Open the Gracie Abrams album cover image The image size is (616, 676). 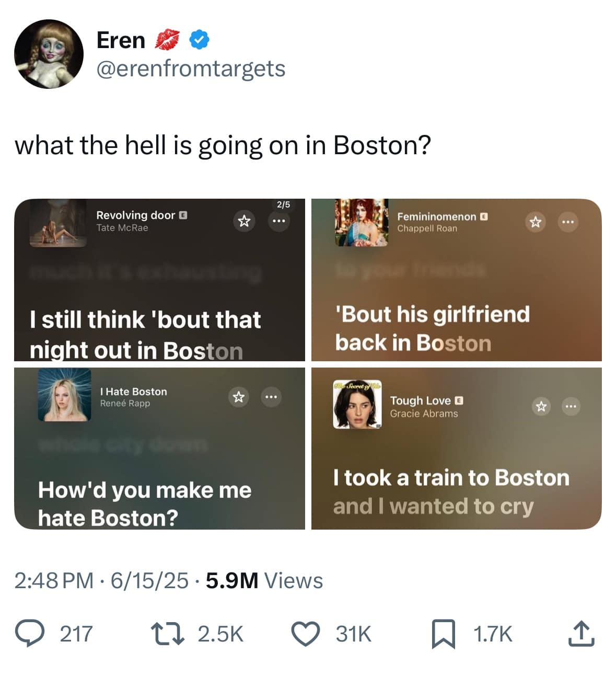point(357,404)
